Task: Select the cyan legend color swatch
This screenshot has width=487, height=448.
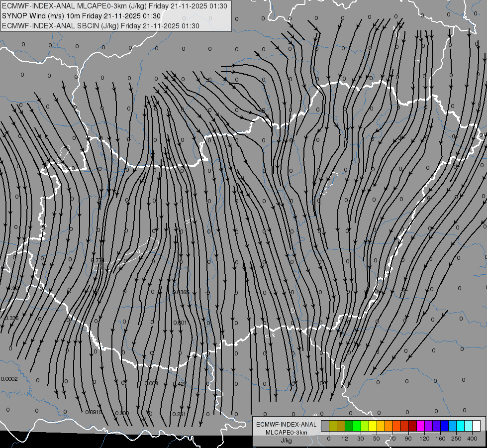Action: click(x=461, y=426)
